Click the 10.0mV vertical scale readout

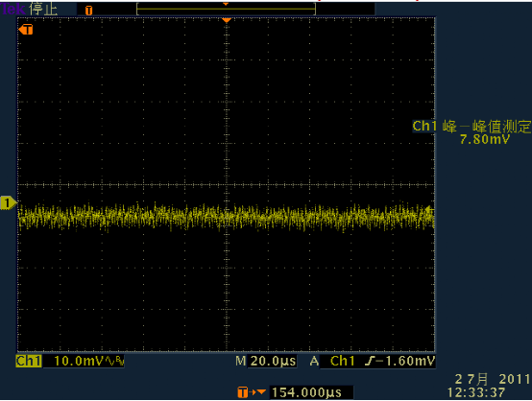[x=79, y=361]
